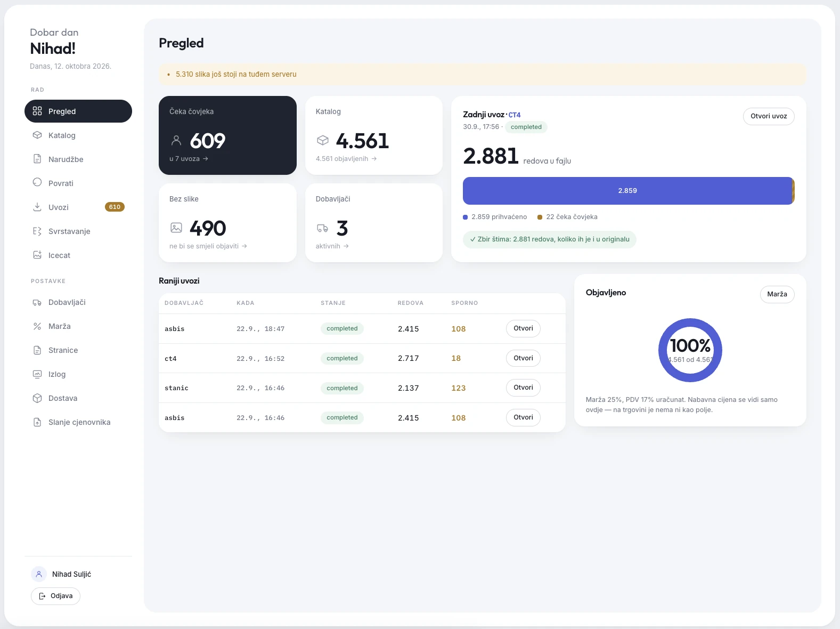Navigate to Povrati
The width and height of the screenshot is (840, 629).
click(78, 183)
